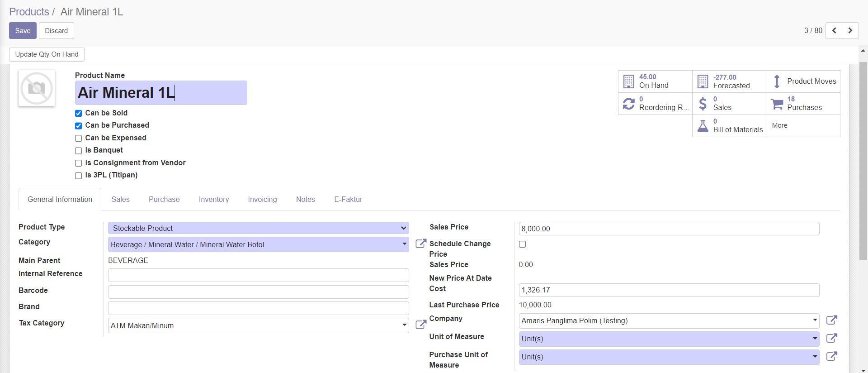The width and height of the screenshot is (868, 373).
Task: Click the Discard button
Action: (x=56, y=30)
